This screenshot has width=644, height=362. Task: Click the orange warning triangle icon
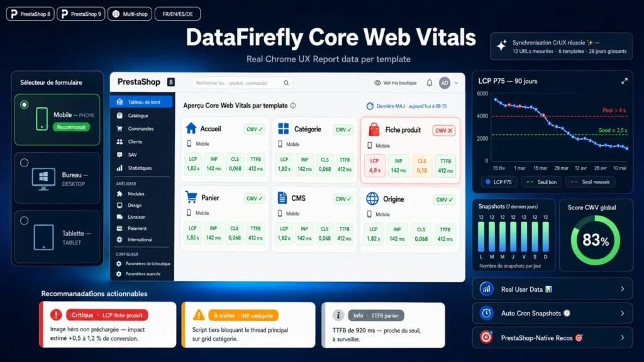(x=199, y=315)
